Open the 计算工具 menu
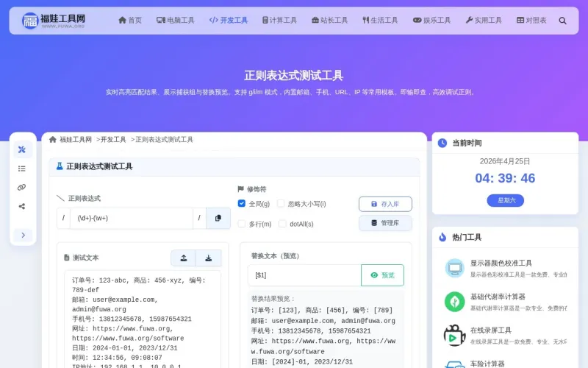This screenshot has width=588, height=368. (279, 21)
